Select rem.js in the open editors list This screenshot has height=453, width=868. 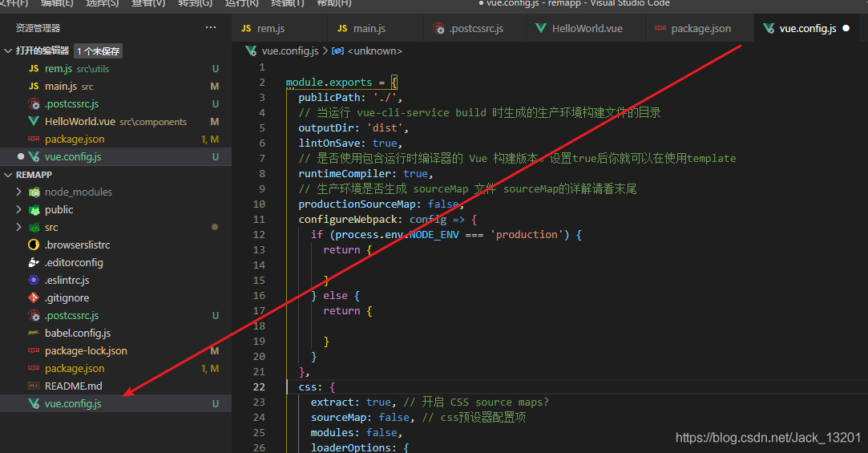click(x=59, y=69)
